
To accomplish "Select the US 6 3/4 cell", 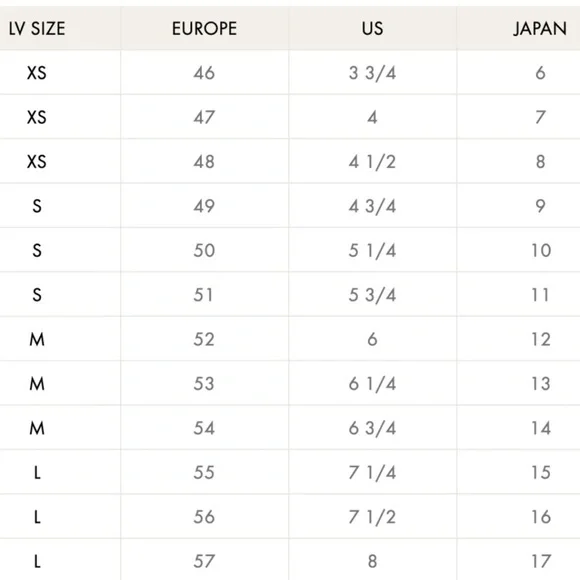I will point(372,428).
